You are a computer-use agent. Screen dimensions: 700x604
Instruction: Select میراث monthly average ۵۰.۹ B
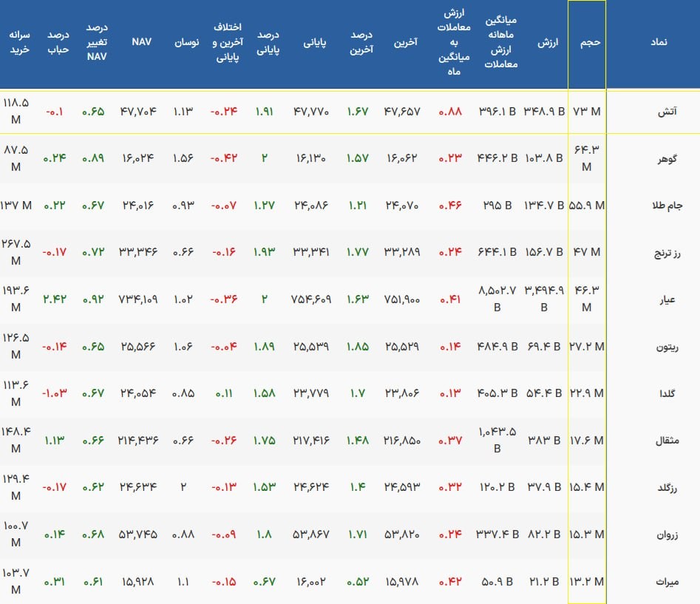(497, 582)
